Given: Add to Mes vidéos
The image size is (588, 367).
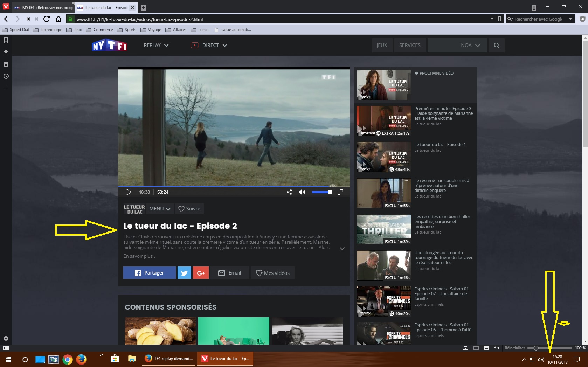Looking at the screenshot, I should tap(273, 273).
